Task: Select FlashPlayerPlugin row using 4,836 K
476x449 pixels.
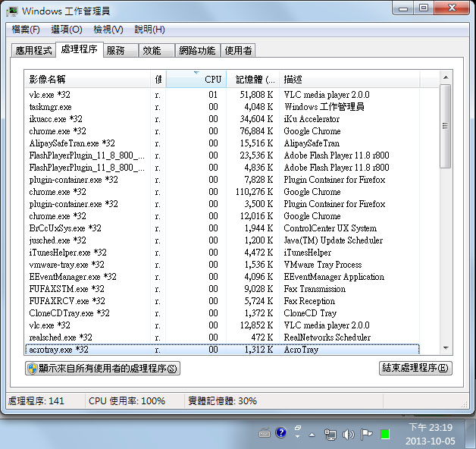Action: pos(222,168)
